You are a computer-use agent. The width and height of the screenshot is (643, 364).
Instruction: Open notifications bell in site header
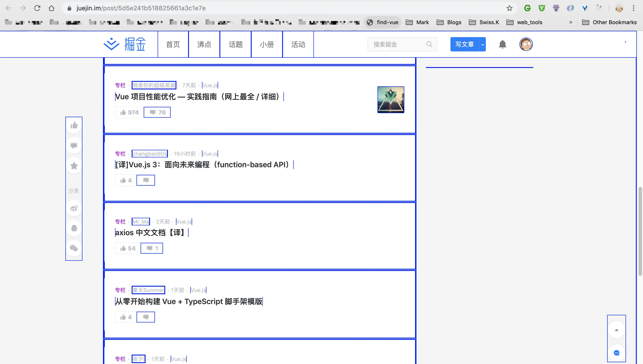click(502, 44)
